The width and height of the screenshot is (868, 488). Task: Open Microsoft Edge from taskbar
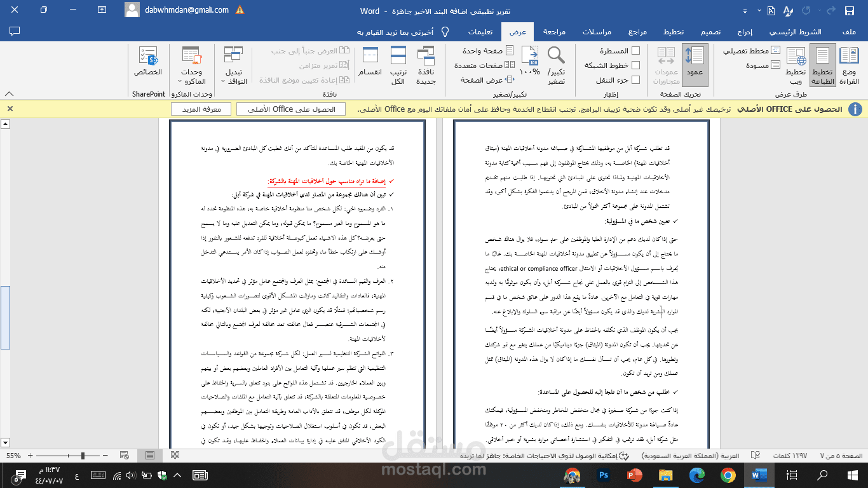697,475
